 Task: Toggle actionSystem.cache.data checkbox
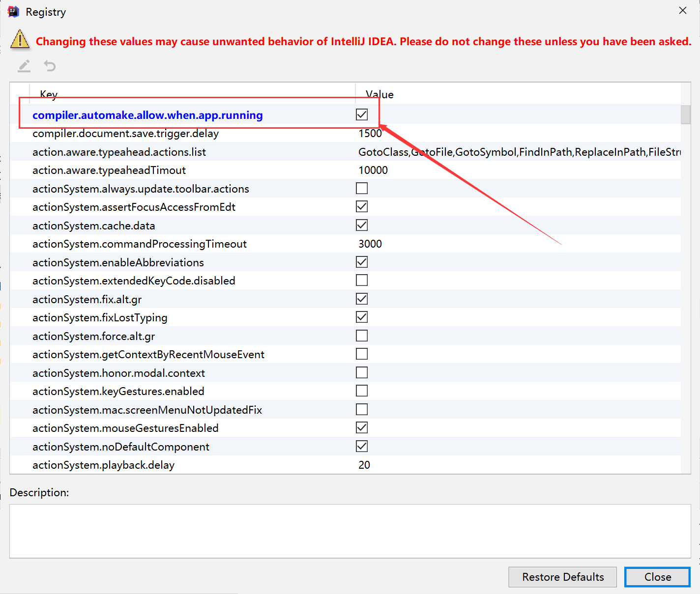point(362,225)
